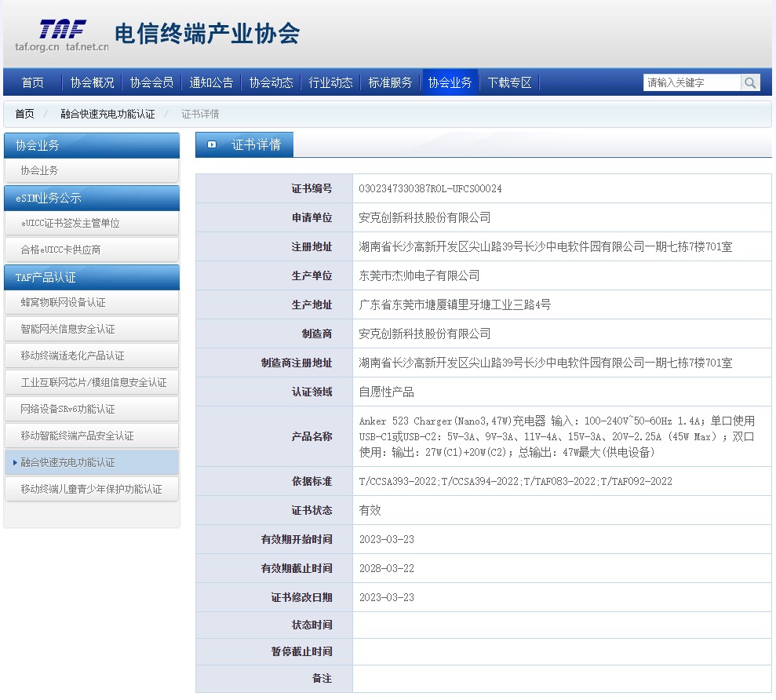Open 移动终端适老化产品认证 sidebar link
The height and width of the screenshot is (700, 776).
(92, 356)
